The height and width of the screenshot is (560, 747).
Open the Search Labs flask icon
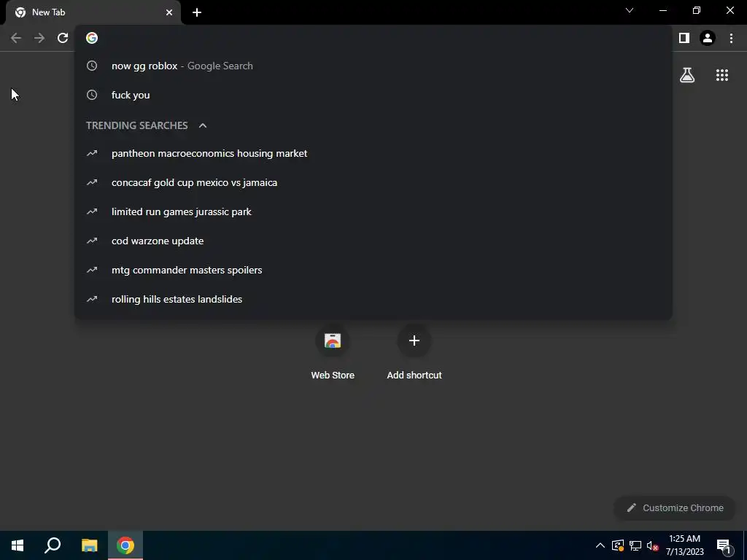[687, 75]
